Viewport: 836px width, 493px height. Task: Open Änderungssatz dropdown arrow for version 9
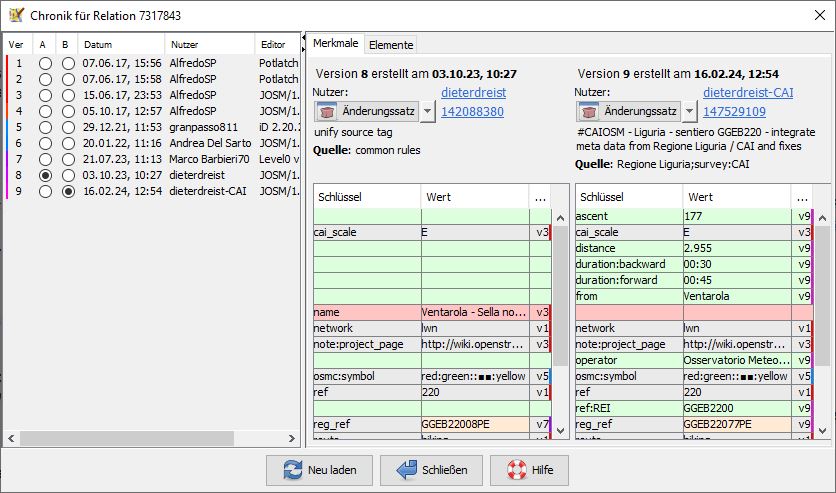click(x=689, y=111)
